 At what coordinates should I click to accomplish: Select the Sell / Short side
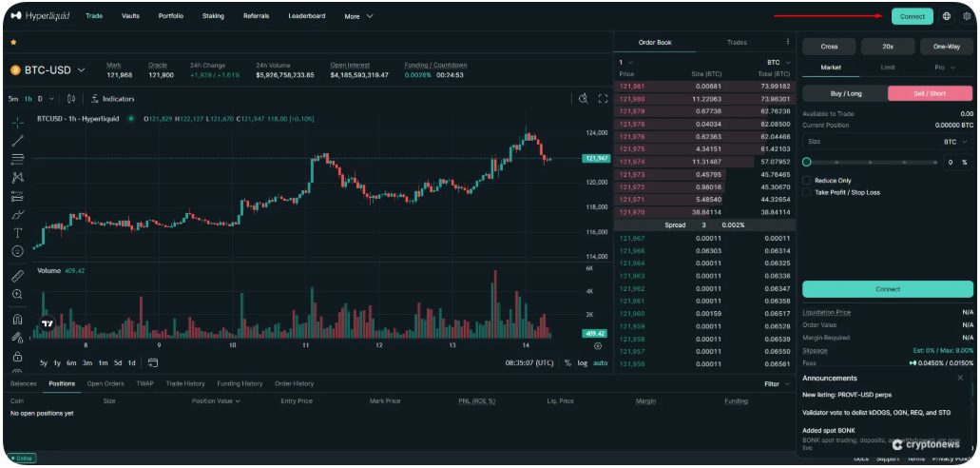tap(930, 94)
